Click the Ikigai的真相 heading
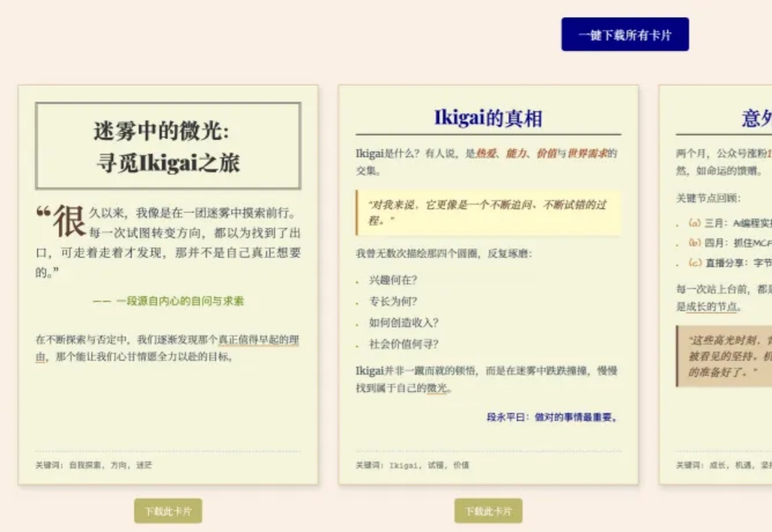 [x=488, y=118]
